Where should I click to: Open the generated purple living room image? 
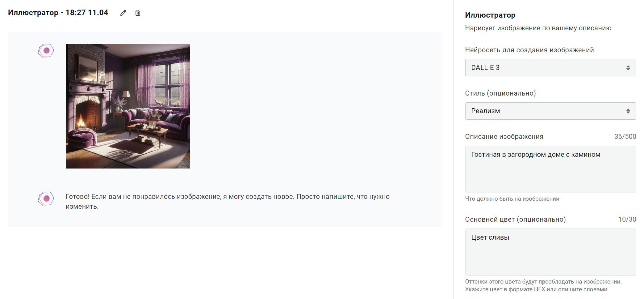[128, 106]
